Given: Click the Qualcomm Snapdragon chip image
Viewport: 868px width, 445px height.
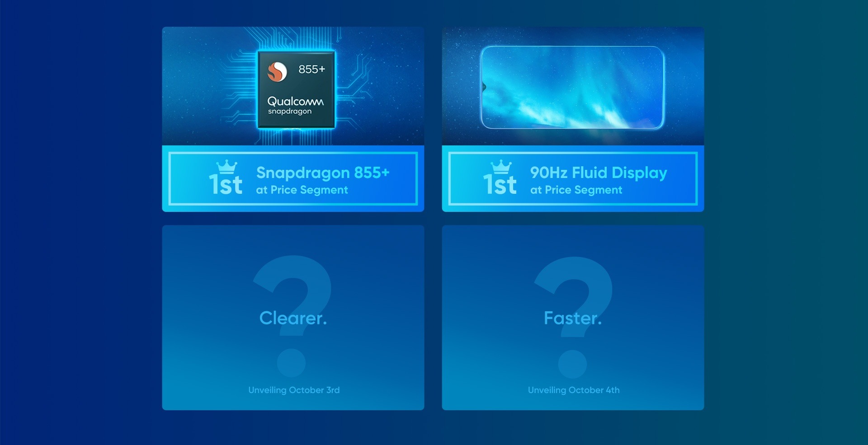Looking at the screenshot, I should click(x=296, y=89).
